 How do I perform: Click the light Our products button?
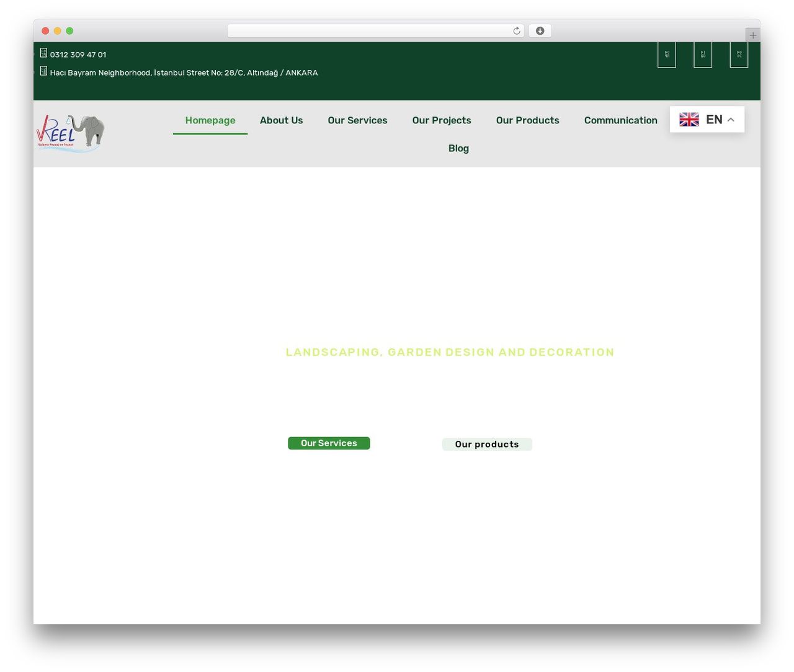tap(487, 444)
